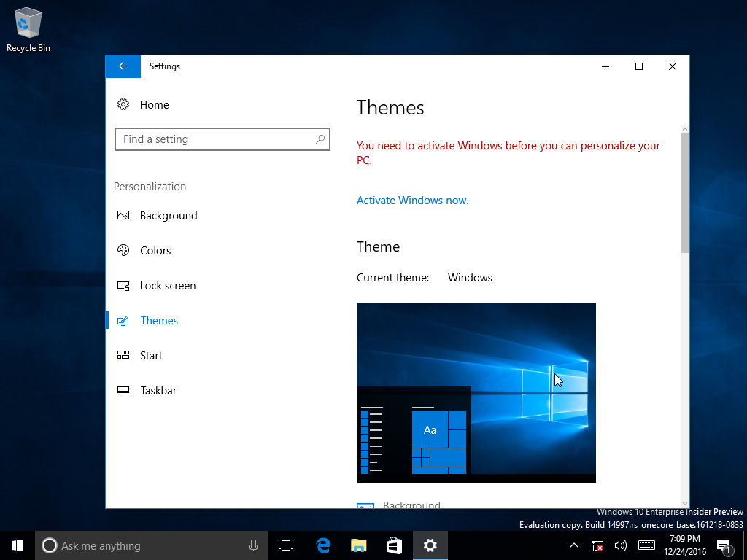Image resolution: width=747 pixels, height=560 pixels.
Task: Click the scrollbar up arrow in Settings
Action: click(x=684, y=129)
